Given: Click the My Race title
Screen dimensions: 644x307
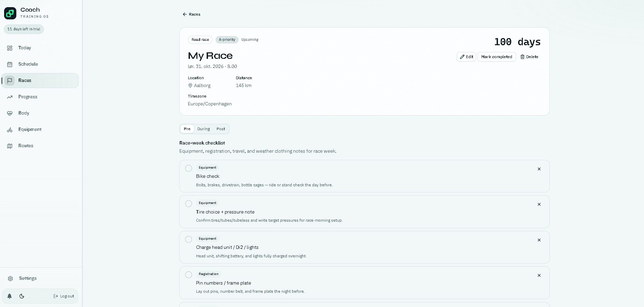Looking at the screenshot, I should (210, 56).
